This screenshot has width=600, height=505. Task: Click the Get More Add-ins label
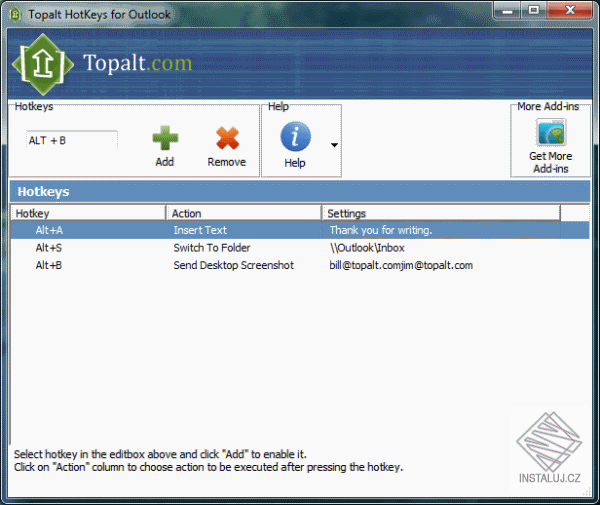point(551,162)
